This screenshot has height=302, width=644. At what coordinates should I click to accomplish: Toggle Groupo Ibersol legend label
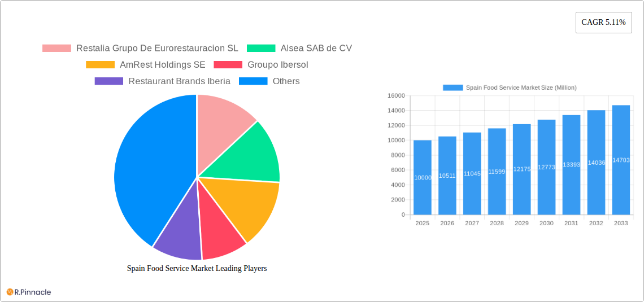pyautogui.click(x=277, y=64)
